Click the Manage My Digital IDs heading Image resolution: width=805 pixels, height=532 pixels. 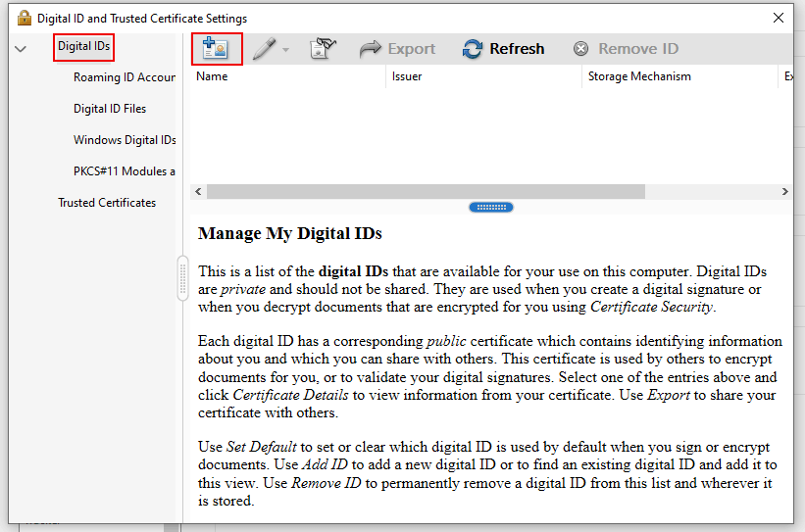(x=290, y=233)
